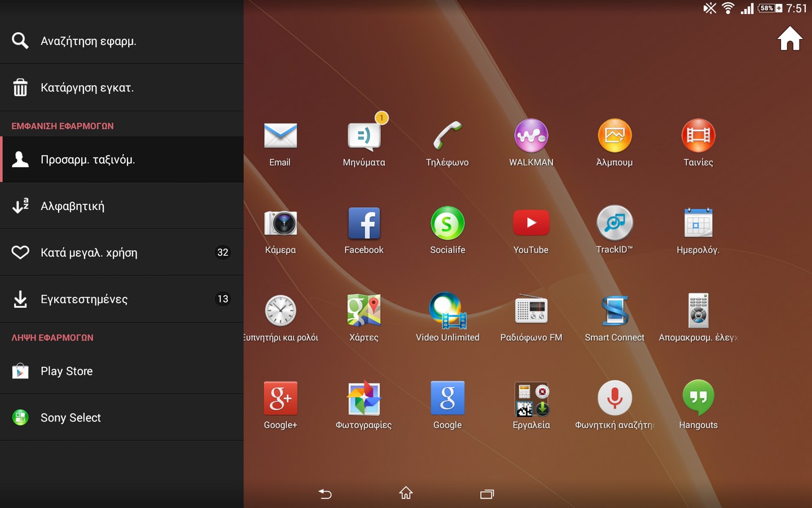Select Προσαρμ. ταξινόμ. custom sort order
This screenshot has height=508, width=812.
tap(122, 159)
